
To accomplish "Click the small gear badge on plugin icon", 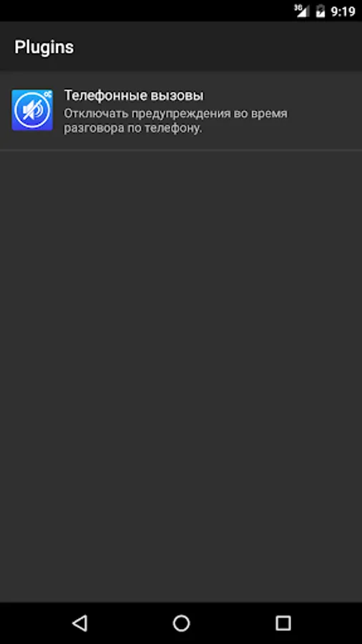I will (x=48, y=94).
